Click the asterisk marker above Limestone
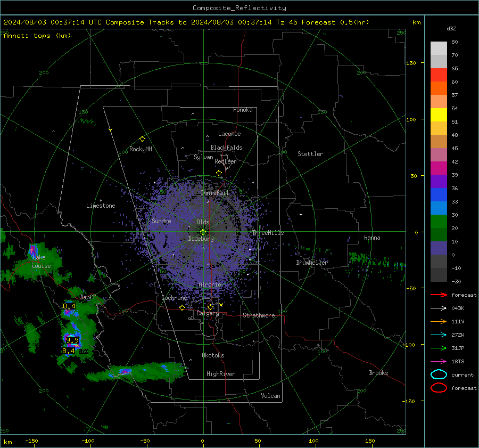Viewport: 479px width, 448px height. [x=101, y=201]
